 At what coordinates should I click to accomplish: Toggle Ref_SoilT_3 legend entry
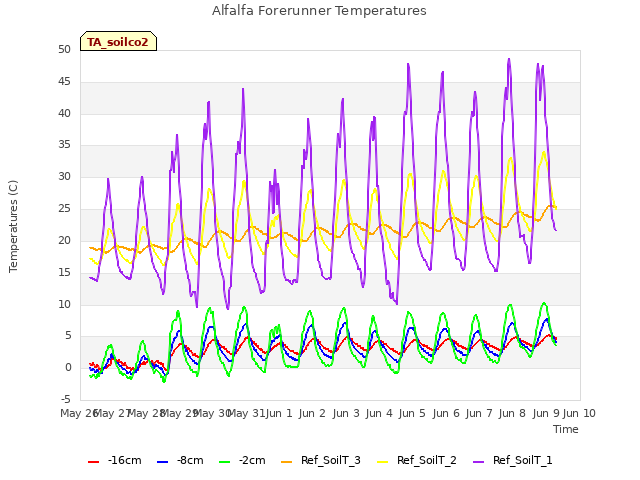(321, 460)
